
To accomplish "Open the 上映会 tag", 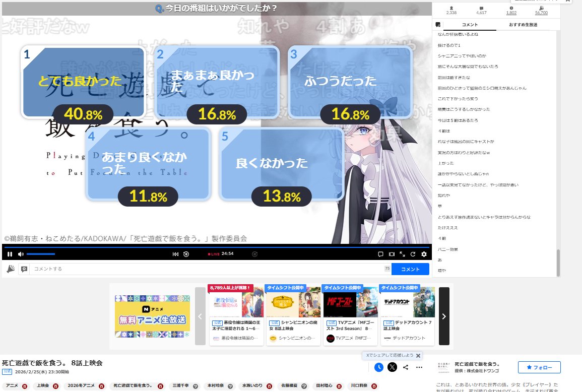I will [x=43, y=385].
